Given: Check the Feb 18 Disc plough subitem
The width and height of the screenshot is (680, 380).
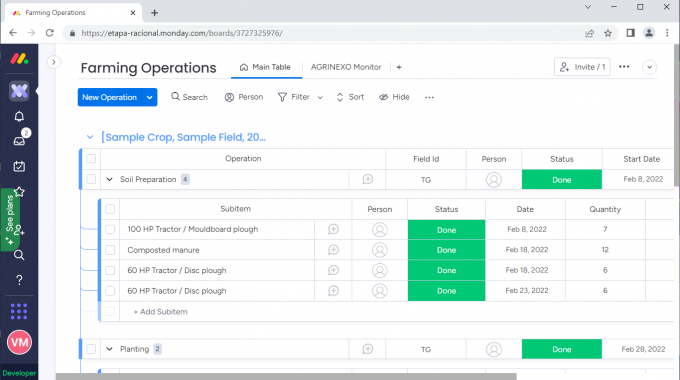Looking at the screenshot, I should point(110,270).
